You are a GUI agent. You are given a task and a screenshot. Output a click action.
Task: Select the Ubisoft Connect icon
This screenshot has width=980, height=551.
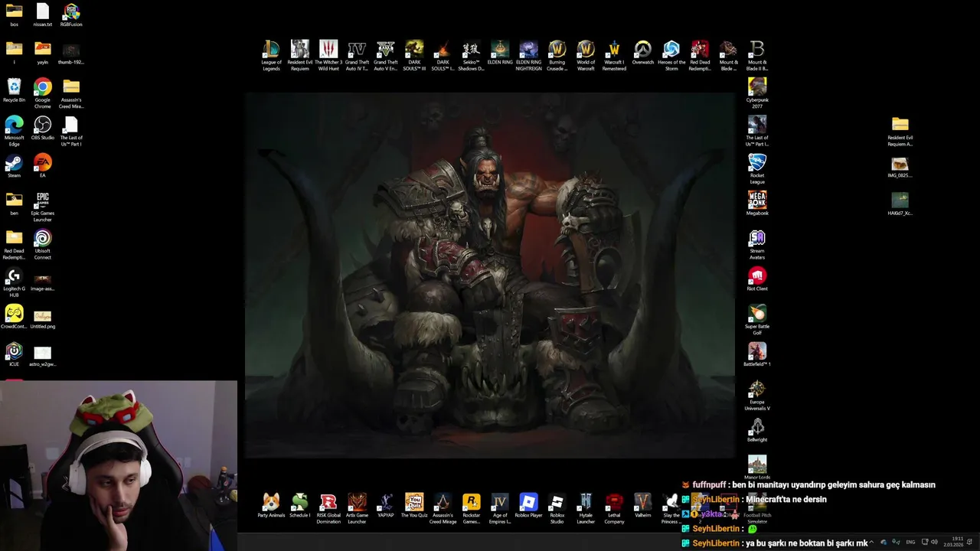(43, 244)
